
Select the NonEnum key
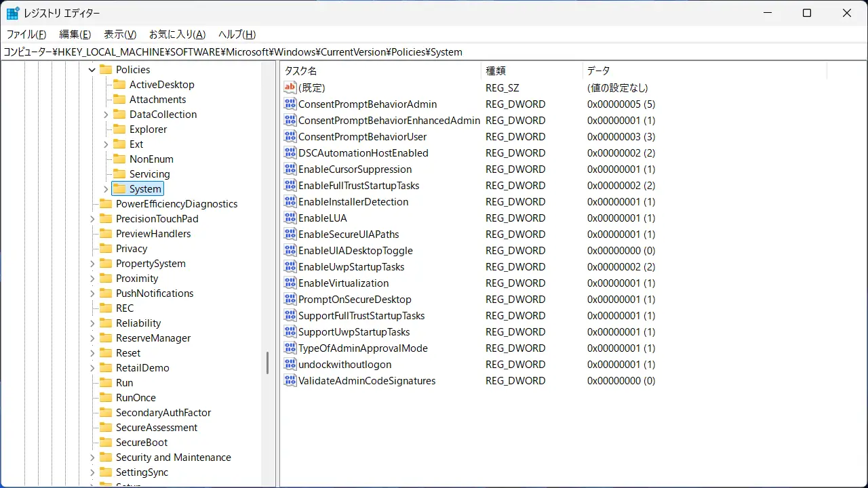[x=151, y=159]
